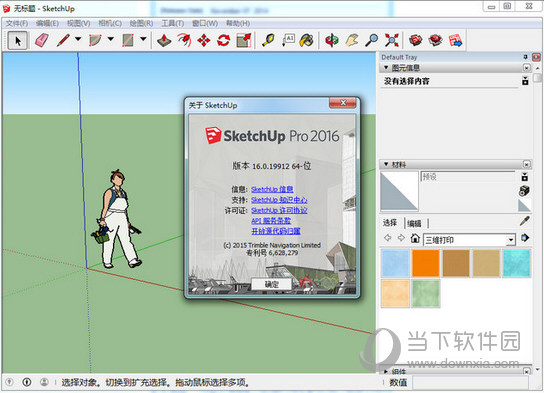
Task: Pick the orange material swatch
Action: (x=426, y=263)
